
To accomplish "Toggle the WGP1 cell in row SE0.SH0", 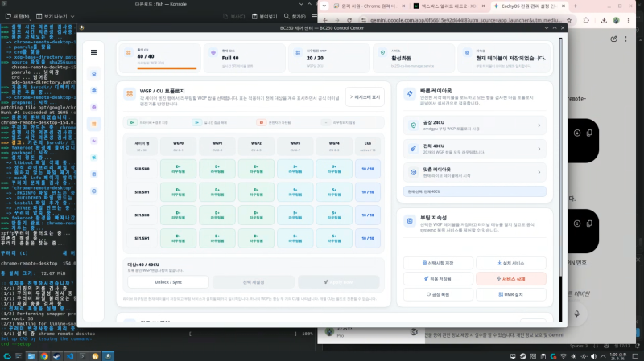I will [217, 169].
